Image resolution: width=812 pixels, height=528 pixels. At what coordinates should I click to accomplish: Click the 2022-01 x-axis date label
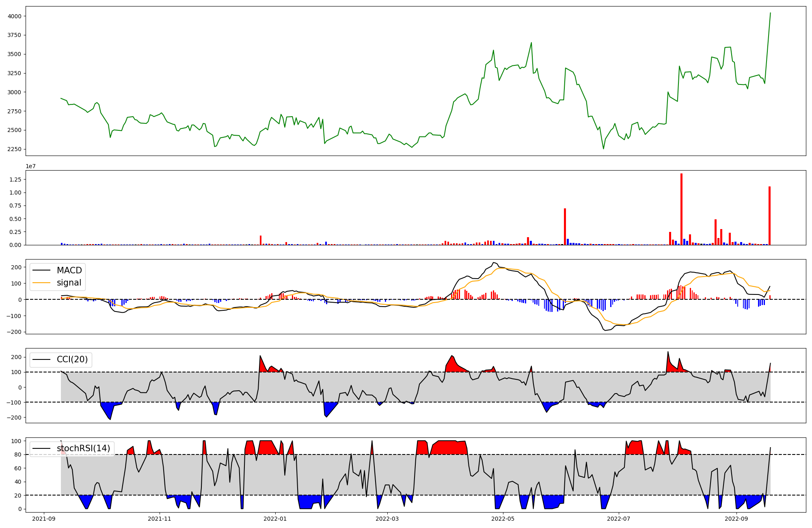[x=275, y=519]
